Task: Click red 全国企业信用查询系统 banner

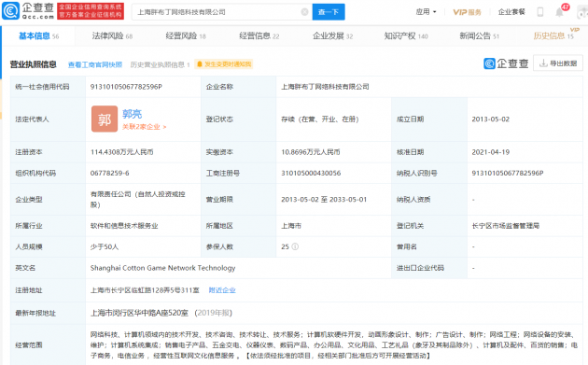Action: tap(91, 11)
